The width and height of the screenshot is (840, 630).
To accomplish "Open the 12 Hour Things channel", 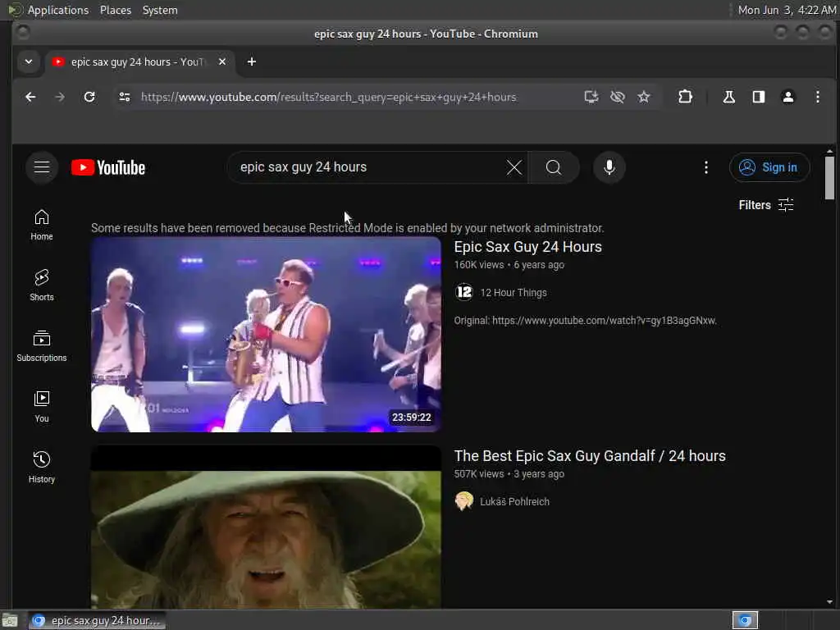I will [514, 293].
